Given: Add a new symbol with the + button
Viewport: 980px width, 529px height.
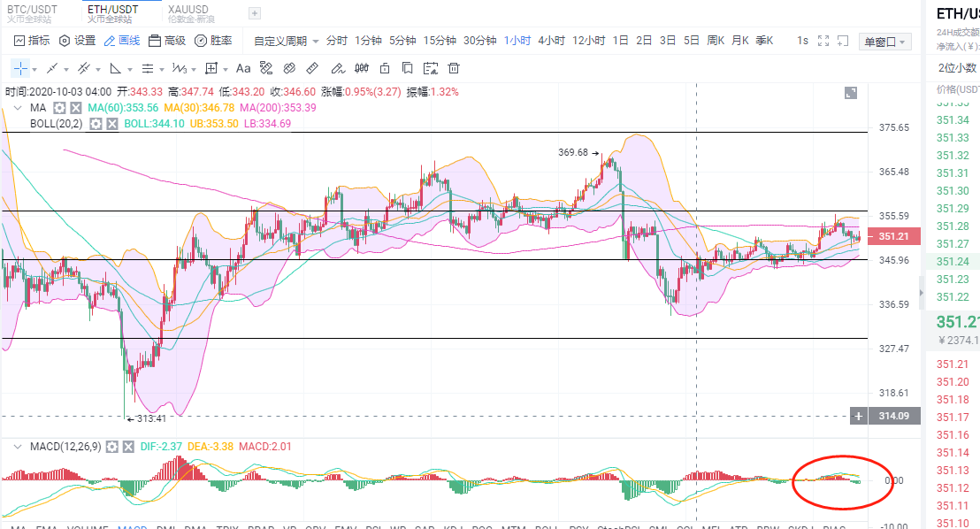Looking at the screenshot, I should point(254,13).
